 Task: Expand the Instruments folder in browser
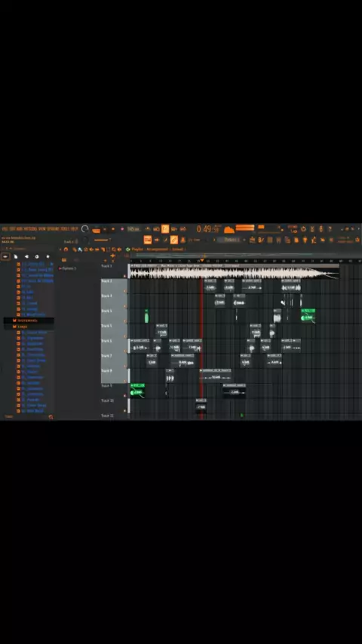tap(26, 320)
